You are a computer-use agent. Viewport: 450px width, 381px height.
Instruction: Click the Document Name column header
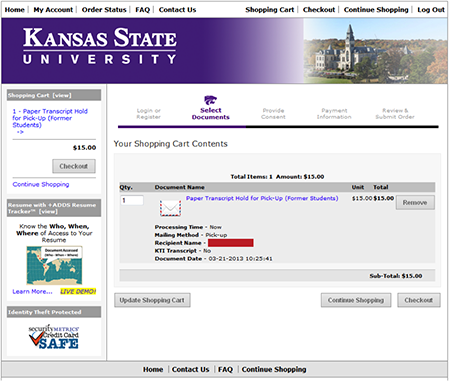(x=180, y=187)
